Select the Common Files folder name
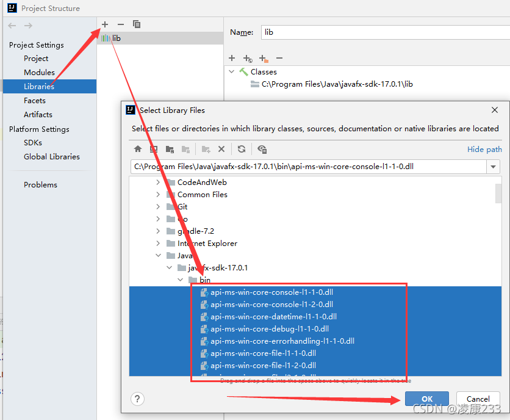This screenshot has width=510, height=420. pos(203,194)
